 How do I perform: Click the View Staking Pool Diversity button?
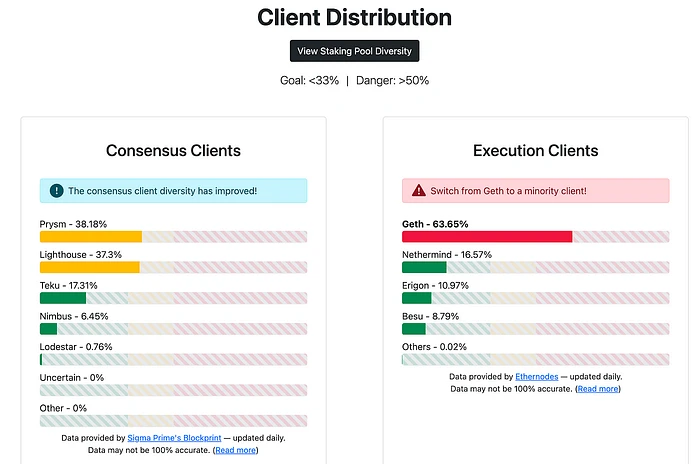pyautogui.click(x=354, y=51)
